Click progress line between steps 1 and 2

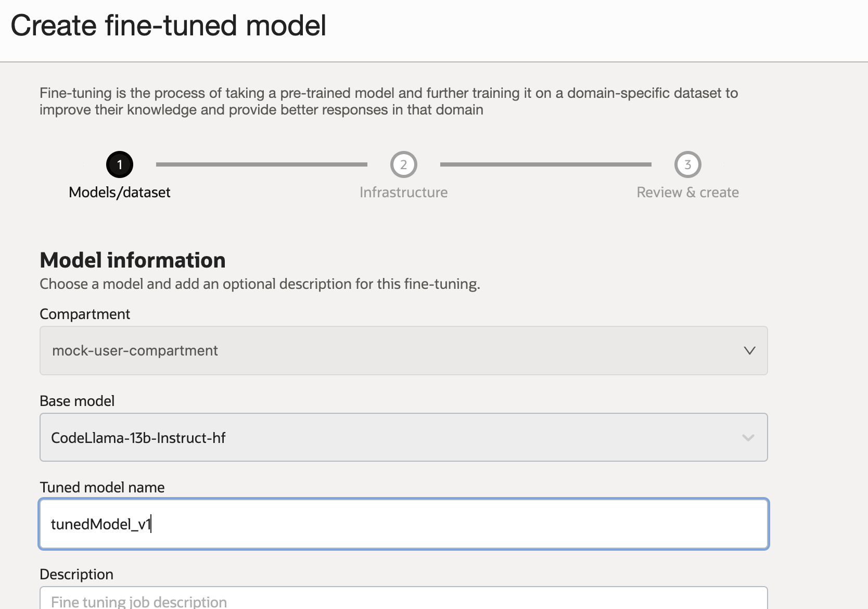coord(261,164)
